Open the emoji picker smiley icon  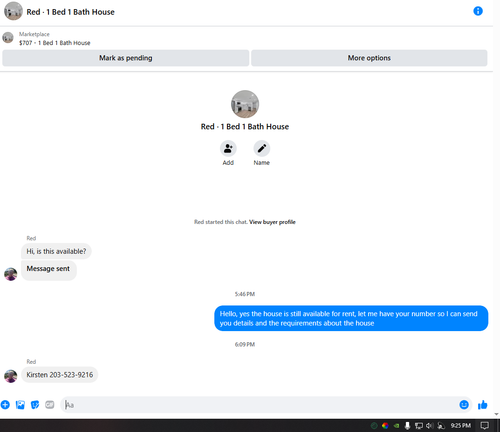pyautogui.click(x=464, y=405)
